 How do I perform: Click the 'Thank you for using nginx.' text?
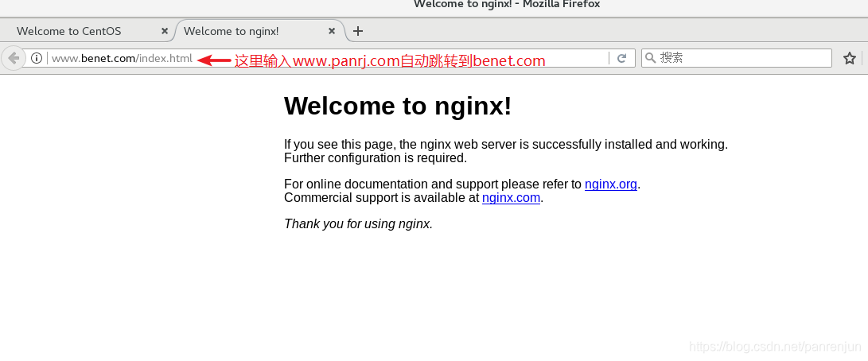click(358, 223)
